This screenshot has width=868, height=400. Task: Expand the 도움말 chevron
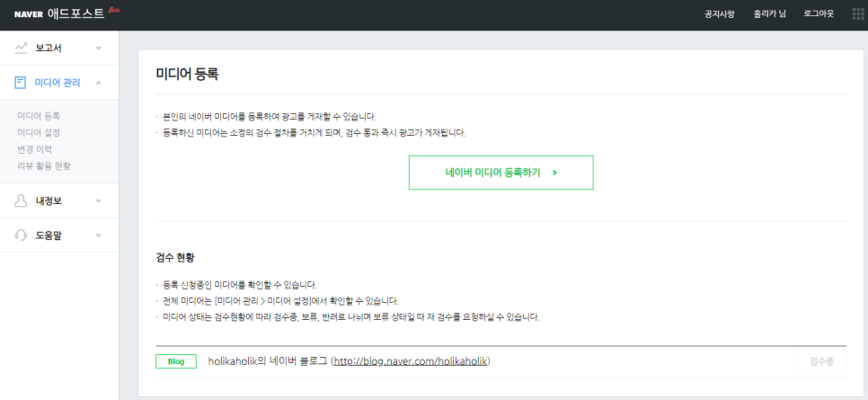pyautogui.click(x=99, y=235)
